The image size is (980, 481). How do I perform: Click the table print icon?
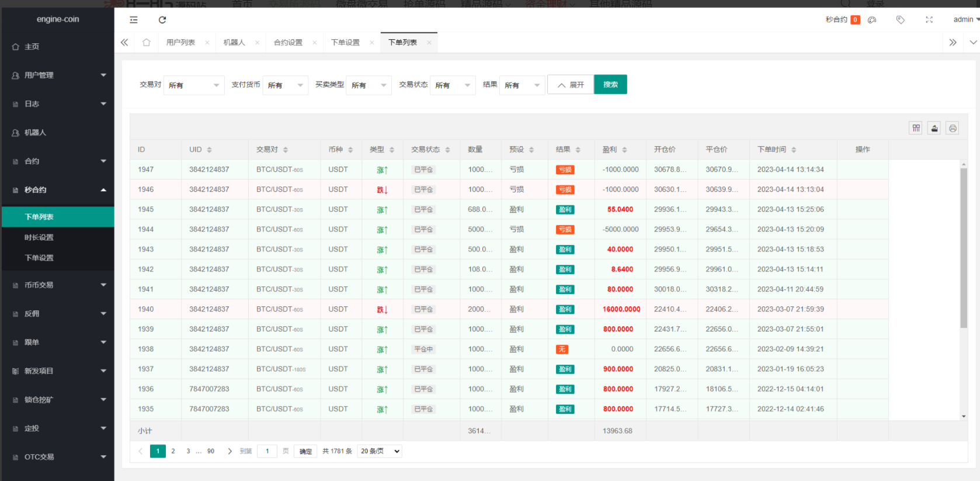tap(953, 128)
